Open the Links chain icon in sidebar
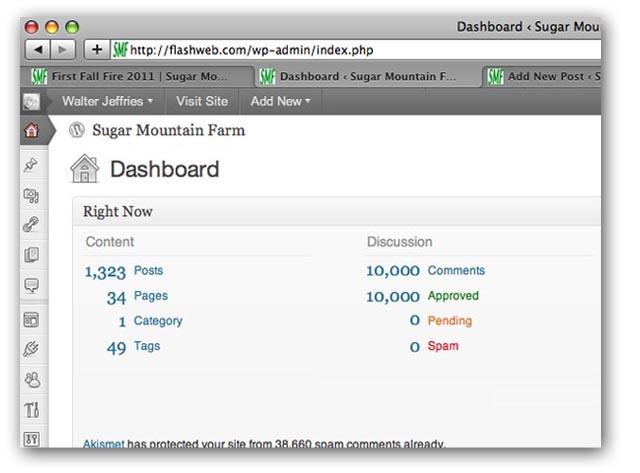 31,224
